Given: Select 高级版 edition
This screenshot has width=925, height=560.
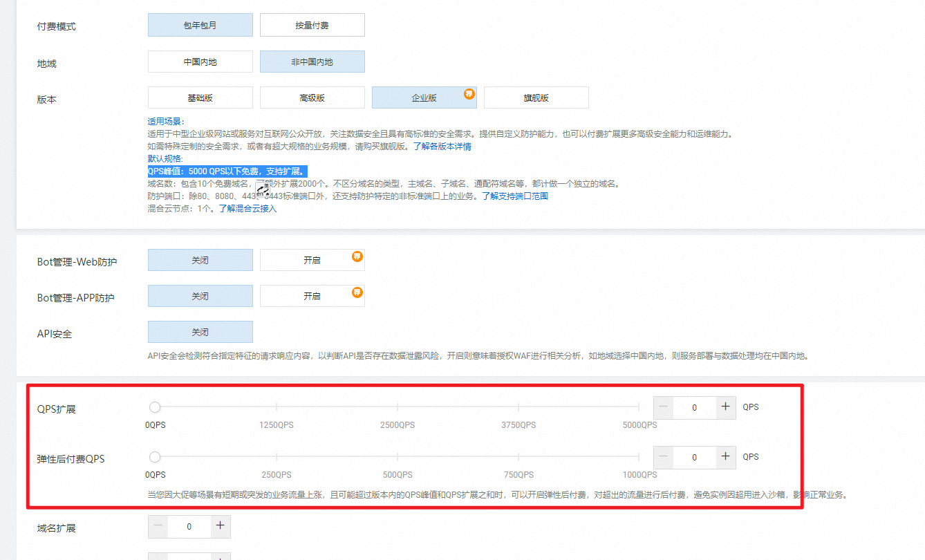Looking at the screenshot, I should point(312,97).
